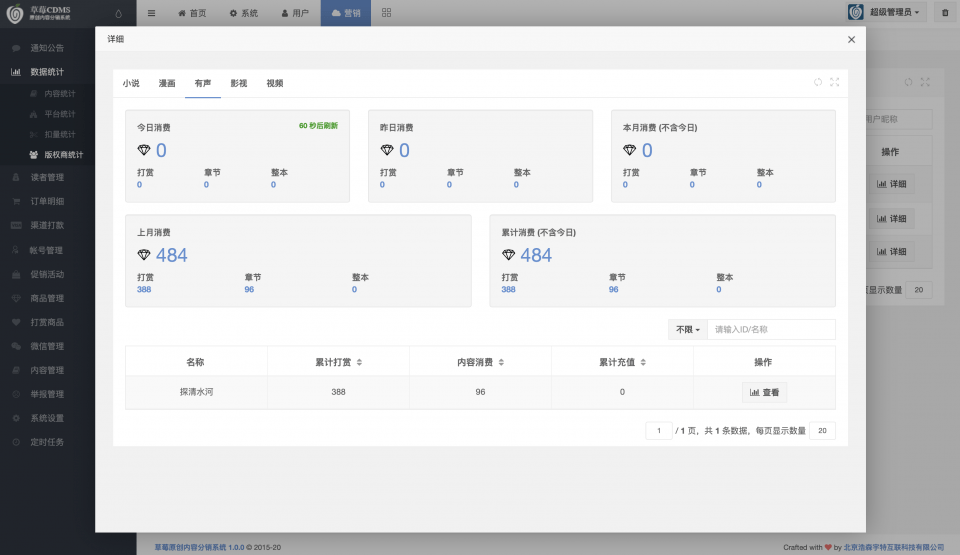Click the trash icon at top right
This screenshot has height=555, width=960.
(945, 13)
